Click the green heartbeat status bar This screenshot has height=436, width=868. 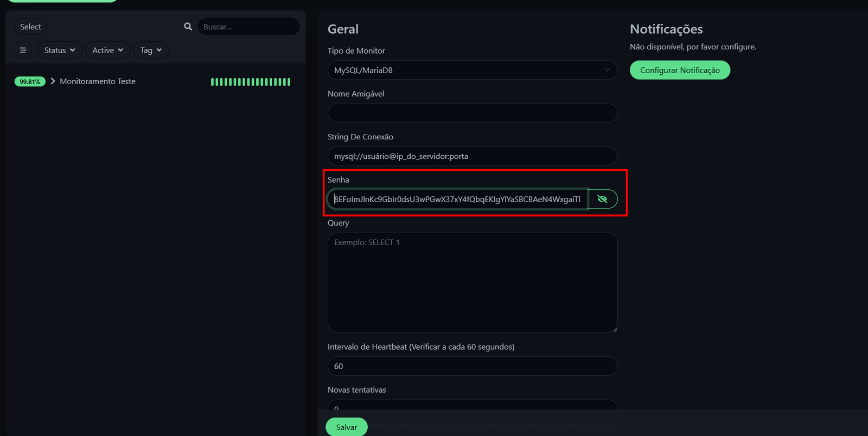[x=251, y=82]
